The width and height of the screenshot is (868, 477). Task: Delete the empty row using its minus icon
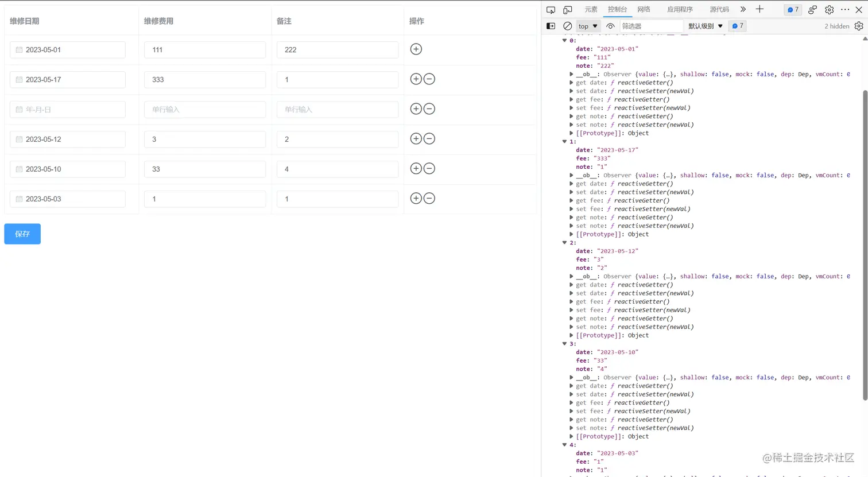point(429,109)
